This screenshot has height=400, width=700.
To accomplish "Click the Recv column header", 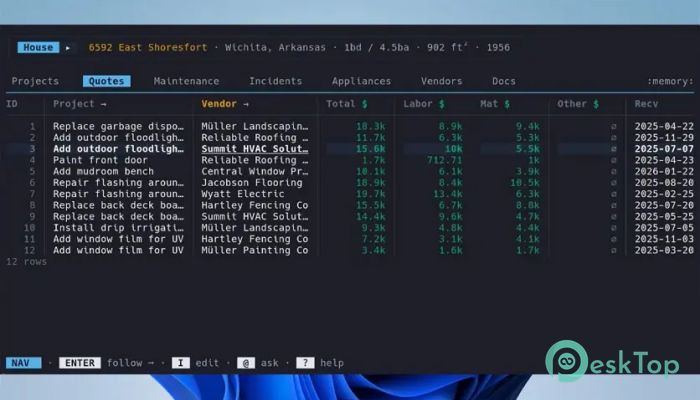I will [646, 104].
